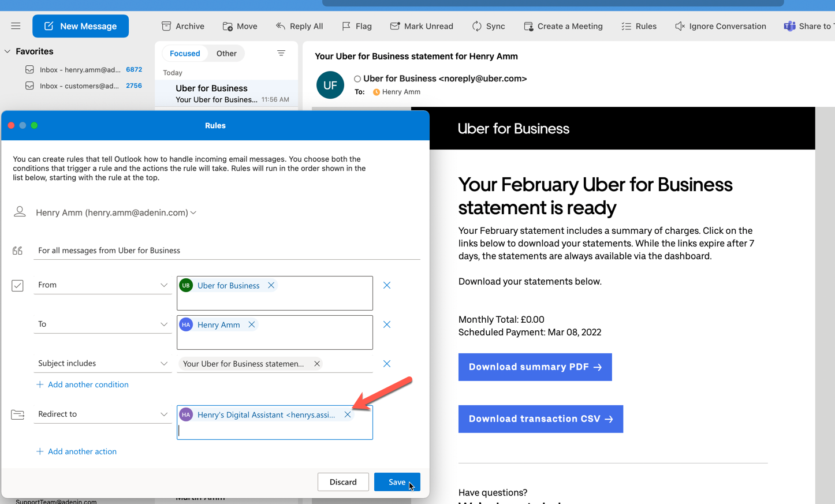Open the message list filter icon
835x504 pixels.
click(x=281, y=53)
